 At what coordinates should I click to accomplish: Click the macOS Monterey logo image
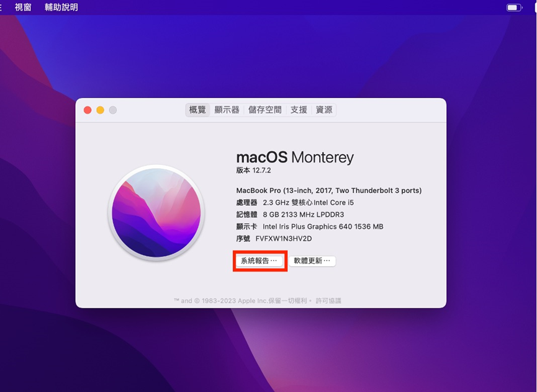coord(156,212)
